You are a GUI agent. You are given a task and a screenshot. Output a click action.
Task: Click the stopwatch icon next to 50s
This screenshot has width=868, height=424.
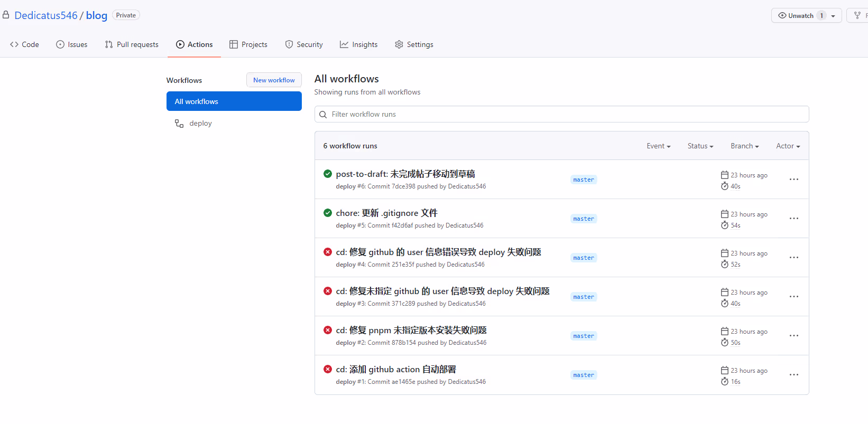point(725,342)
